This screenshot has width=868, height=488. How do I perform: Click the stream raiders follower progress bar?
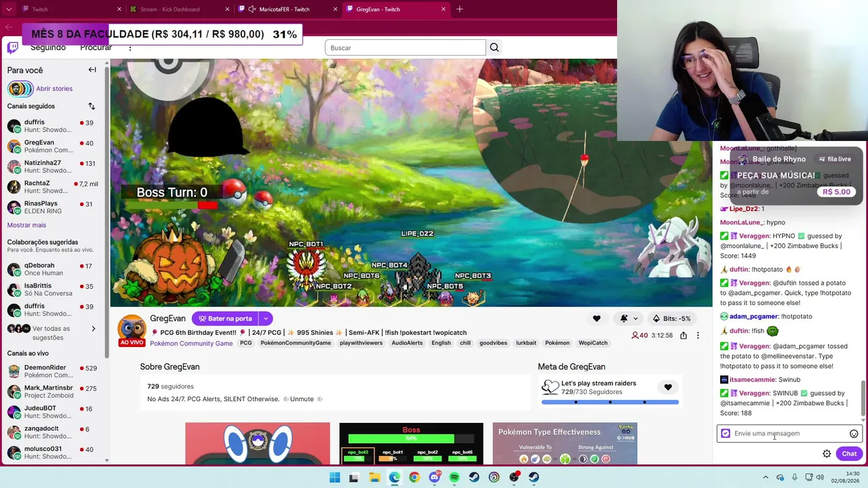[610, 402]
